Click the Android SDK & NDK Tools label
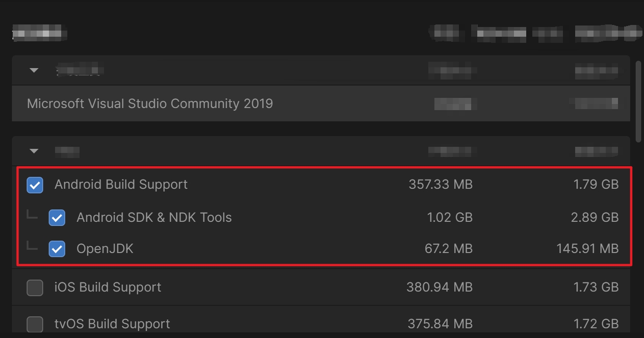Viewport: 644px width, 338px height. click(x=154, y=218)
